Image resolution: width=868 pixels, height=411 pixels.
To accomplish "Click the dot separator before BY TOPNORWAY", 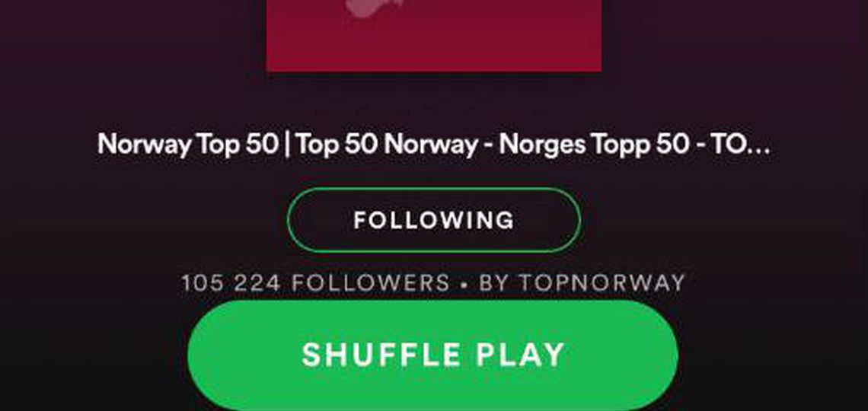I will click(x=464, y=284).
